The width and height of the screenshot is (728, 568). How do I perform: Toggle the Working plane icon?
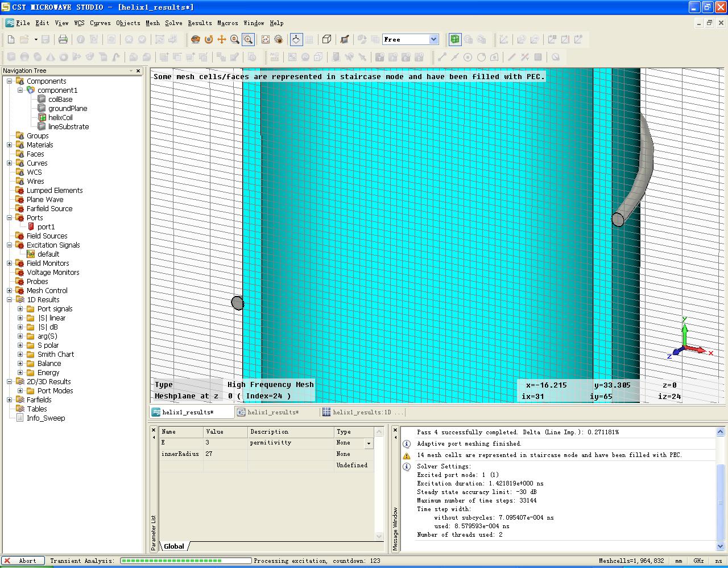pyautogui.click(x=296, y=39)
